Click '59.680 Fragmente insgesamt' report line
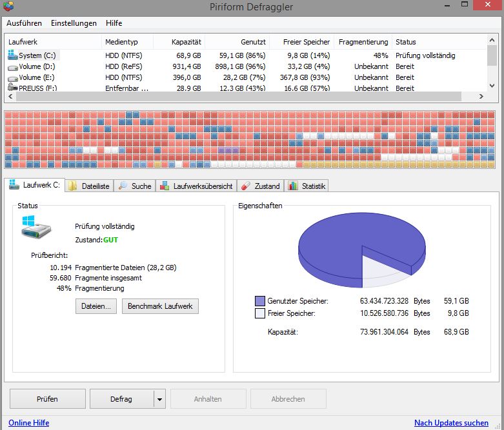Viewport: 504px width, 430px height. (x=96, y=278)
